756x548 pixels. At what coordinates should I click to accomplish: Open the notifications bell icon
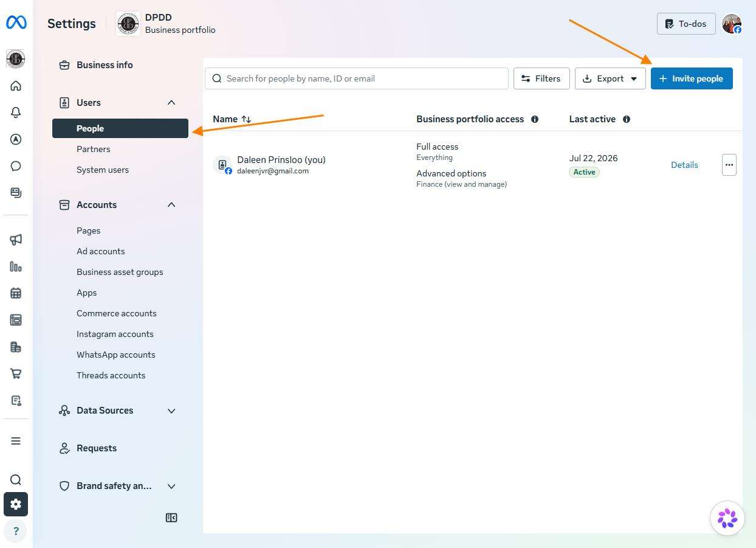point(16,113)
